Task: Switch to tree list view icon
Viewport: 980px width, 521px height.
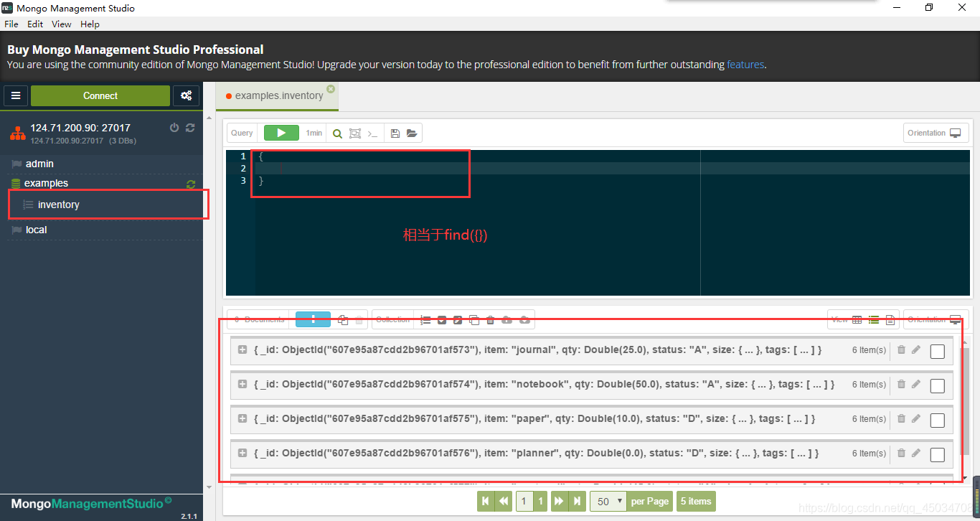Action: [874, 320]
